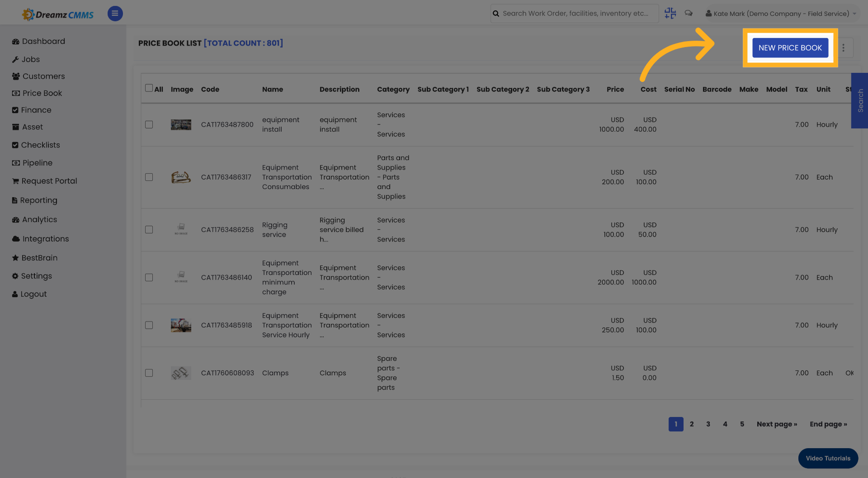Click the Price Book money icon
This screenshot has height=478, width=868.
pos(16,93)
